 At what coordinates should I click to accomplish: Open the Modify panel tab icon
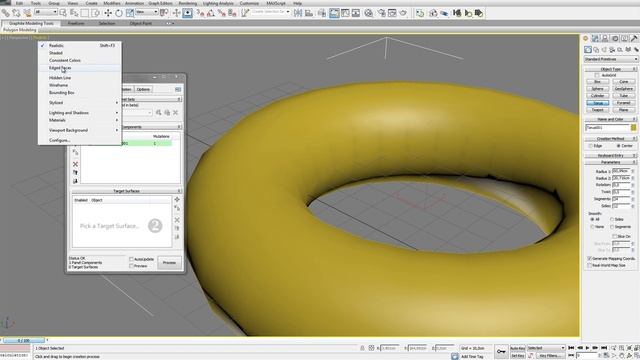pos(595,38)
